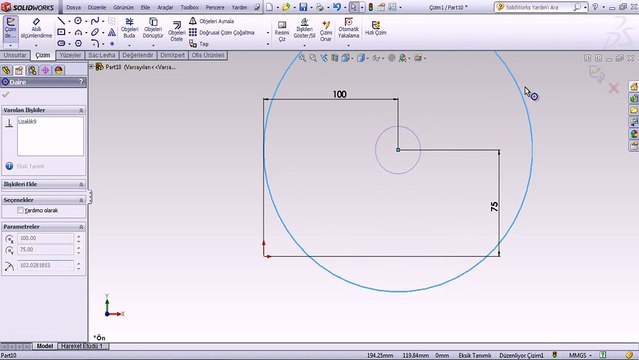Click Doğrusal Çizim Çoğaltma linear pattern

point(222,32)
